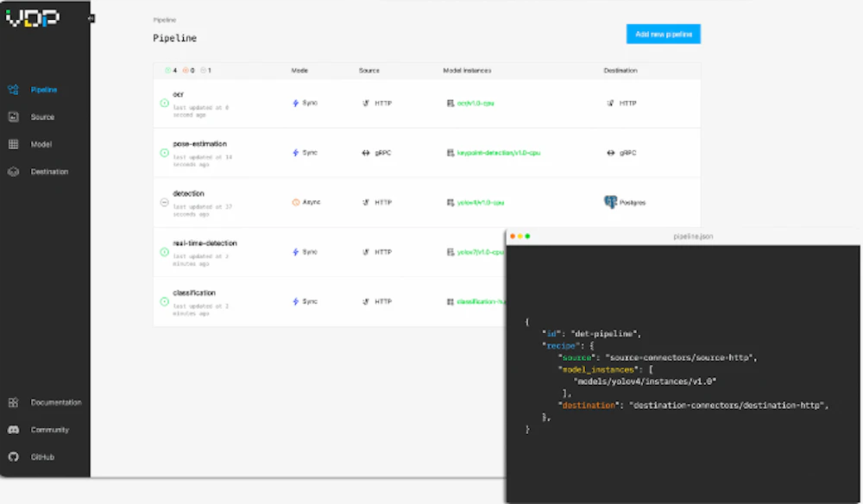The image size is (863, 504).
Task: Click the Postgres destination icon
Action: 610,202
